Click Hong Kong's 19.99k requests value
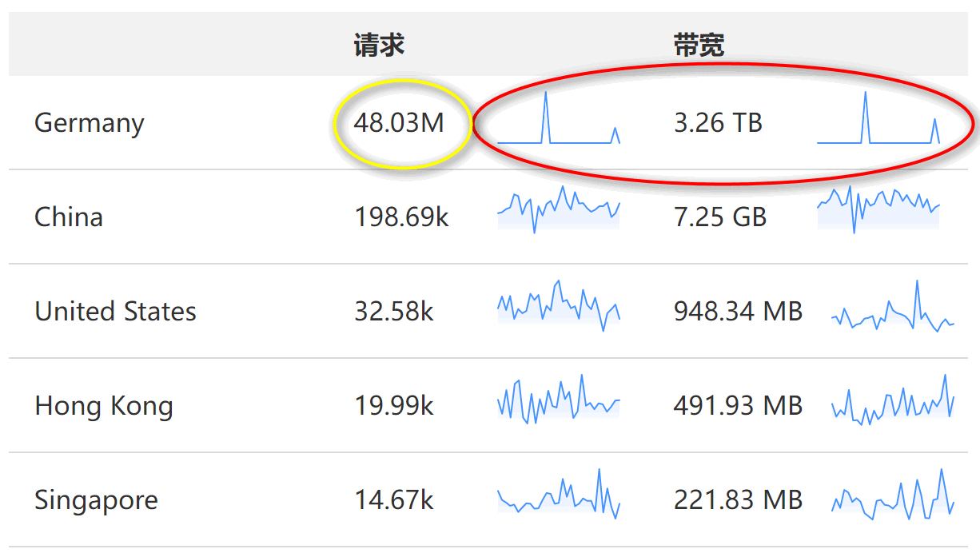 click(393, 405)
